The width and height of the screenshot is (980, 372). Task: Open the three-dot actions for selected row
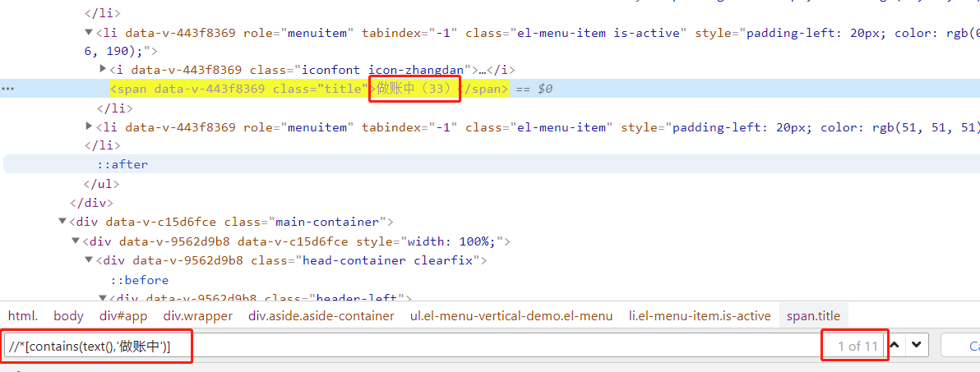7,90
